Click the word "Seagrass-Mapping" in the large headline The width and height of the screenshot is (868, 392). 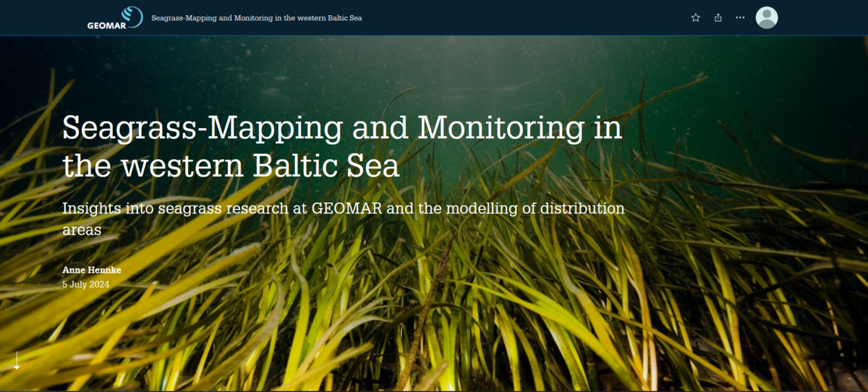203,129
